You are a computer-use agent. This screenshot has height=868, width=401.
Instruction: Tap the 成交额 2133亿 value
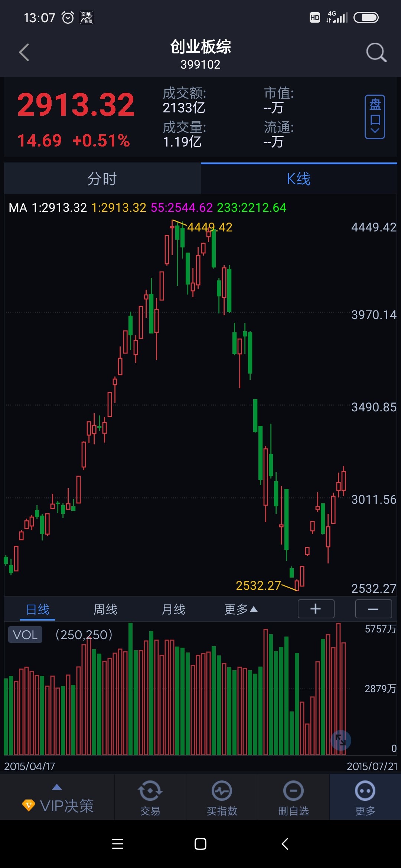tap(184, 108)
